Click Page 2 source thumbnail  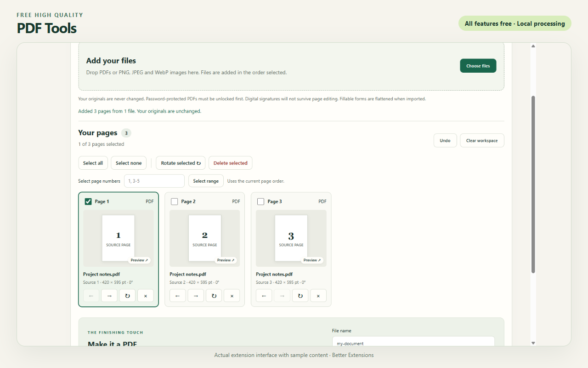click(205, 238)
